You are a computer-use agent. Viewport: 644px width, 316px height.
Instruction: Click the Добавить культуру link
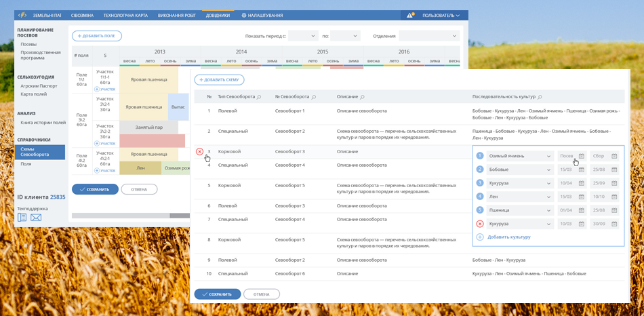[x=509, y=237]
